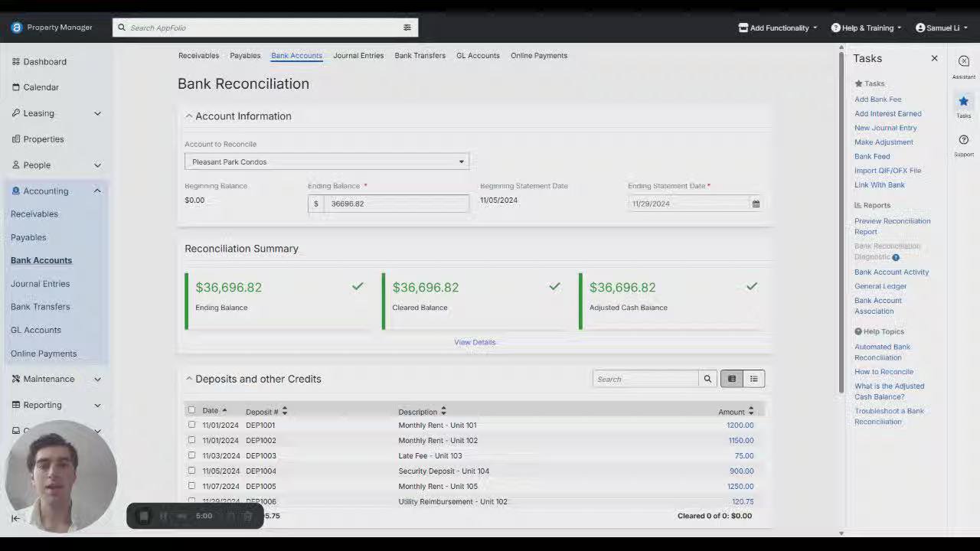This screenshot has height=551, width=980.
Task: Switch Deposits to table view icon
Action: pyautogui.click(x=732, y=379)
